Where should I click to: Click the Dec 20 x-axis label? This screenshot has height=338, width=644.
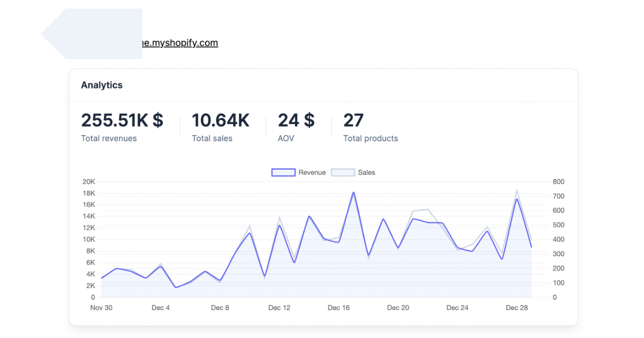pos(398,308)
